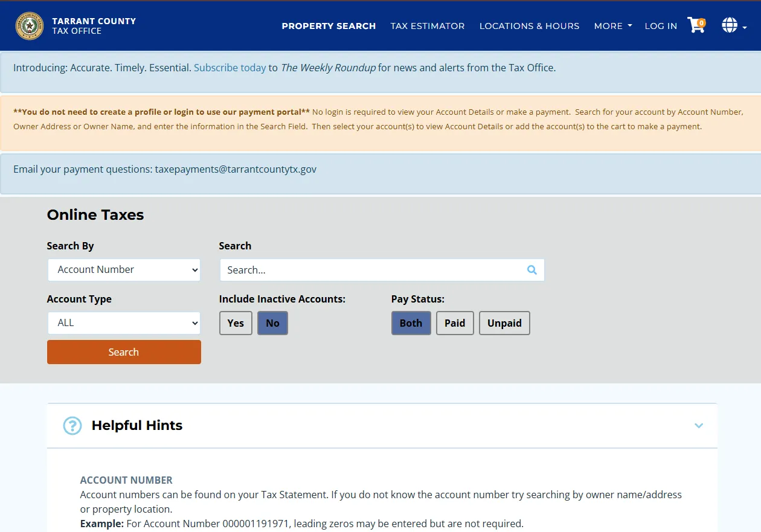Open the shopping cart icon
Screen dimensions: 761x532
[696, 25]
